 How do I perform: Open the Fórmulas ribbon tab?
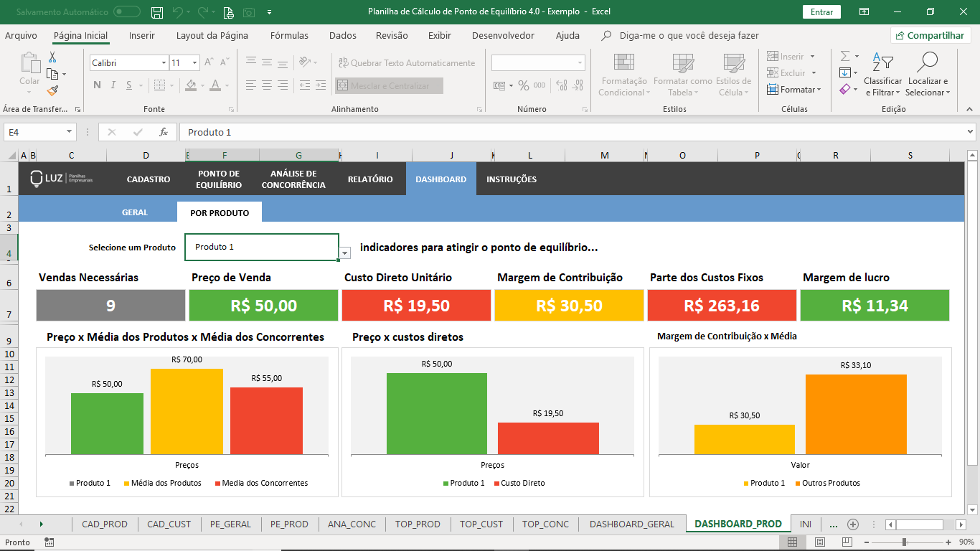pos(289,35)
